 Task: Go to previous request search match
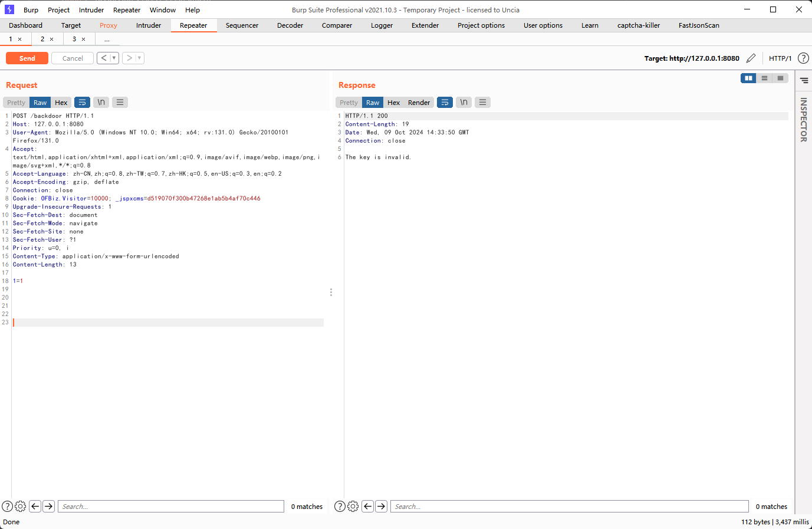click(35, 506)
